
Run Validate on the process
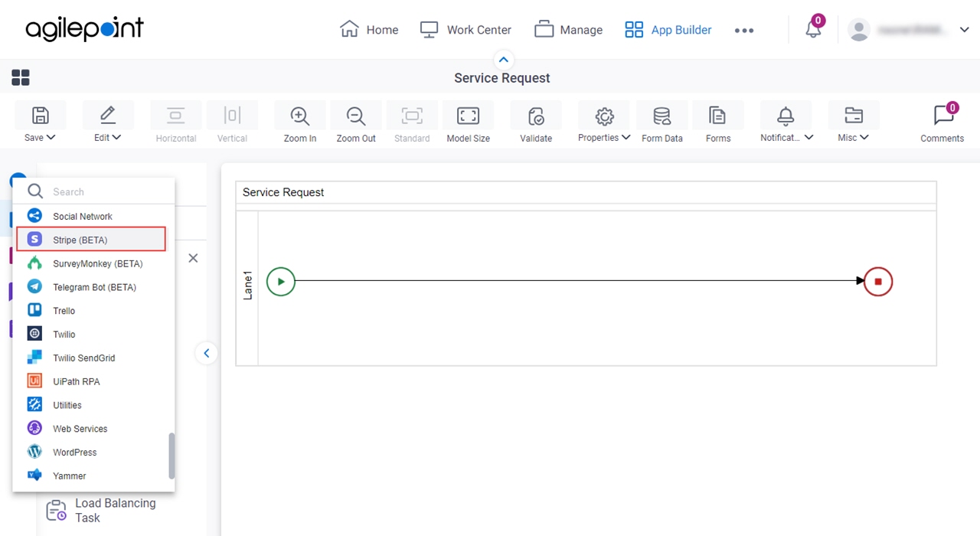point(536,123)
